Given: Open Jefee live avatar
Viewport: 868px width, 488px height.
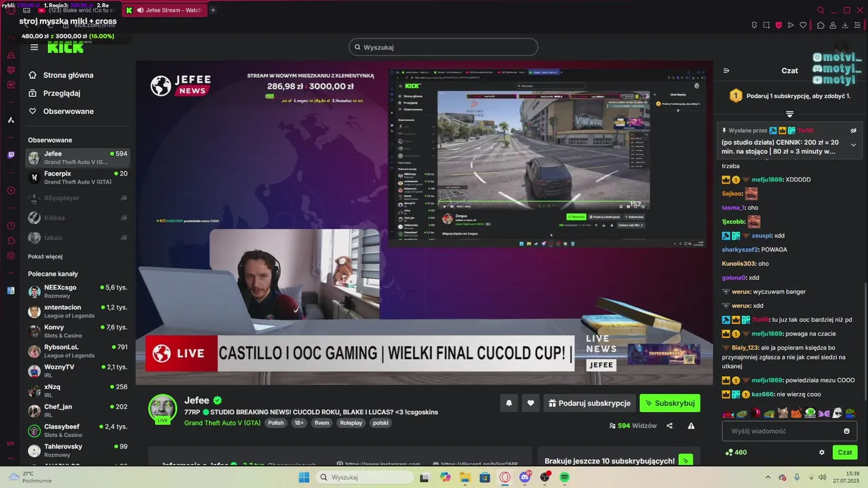Looking at the screenshot, I should coord(163,409).
